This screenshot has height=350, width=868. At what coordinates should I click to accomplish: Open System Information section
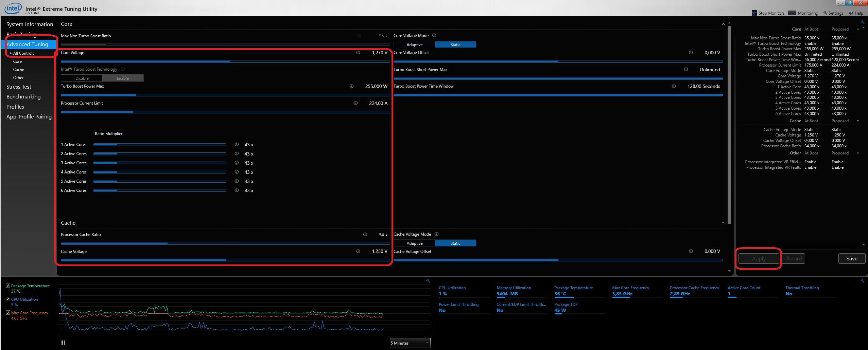pos(30,24)
